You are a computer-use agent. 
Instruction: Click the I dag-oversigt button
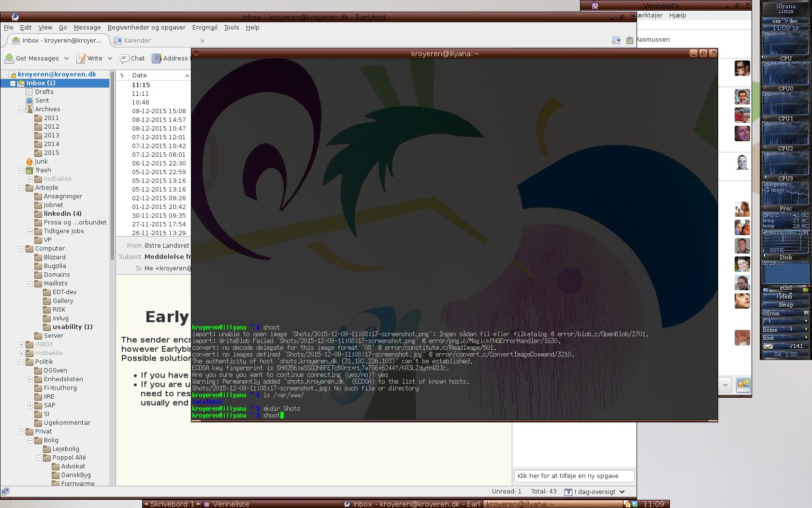(x=594, y=492)
